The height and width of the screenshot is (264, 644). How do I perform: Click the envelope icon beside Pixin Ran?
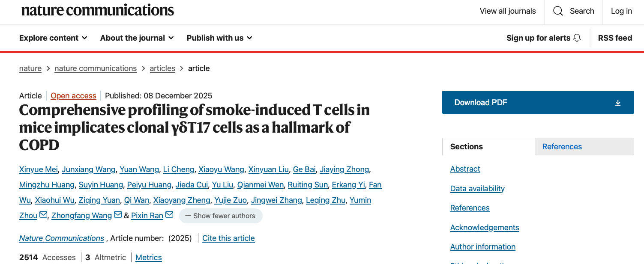click(169, 215)
